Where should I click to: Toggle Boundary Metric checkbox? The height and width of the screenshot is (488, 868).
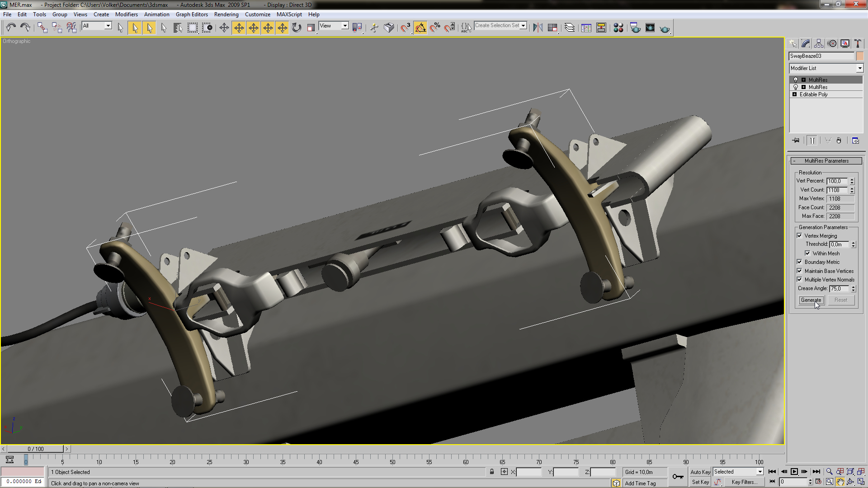(799, 262)
